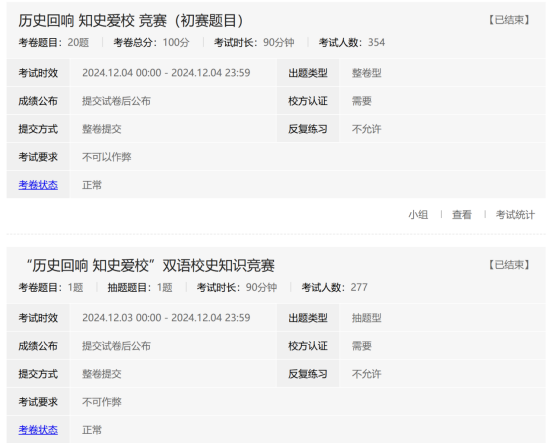The image size is (553, 444).
Task: Select the exam period 2024.12.04 00:00 - 2024.12.04 23:59
Action: point(166,73)
